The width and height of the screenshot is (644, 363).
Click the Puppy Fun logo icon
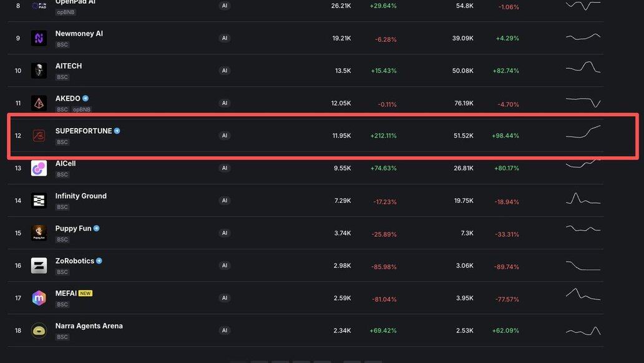pyautogui.click(x=39, y=233)
